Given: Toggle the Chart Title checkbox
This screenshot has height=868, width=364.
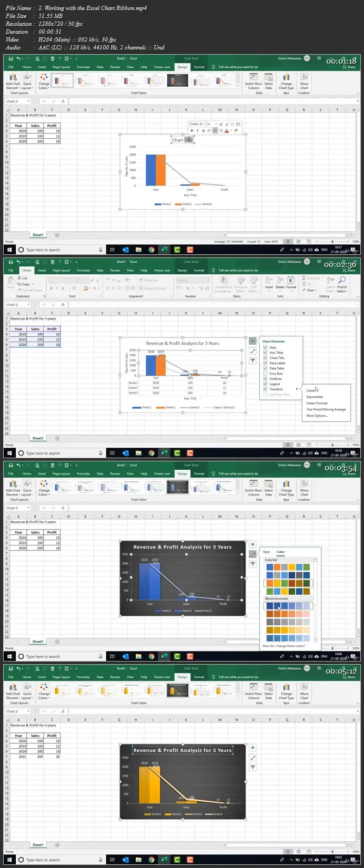Looking at the screenshot, I should point(266,358).
